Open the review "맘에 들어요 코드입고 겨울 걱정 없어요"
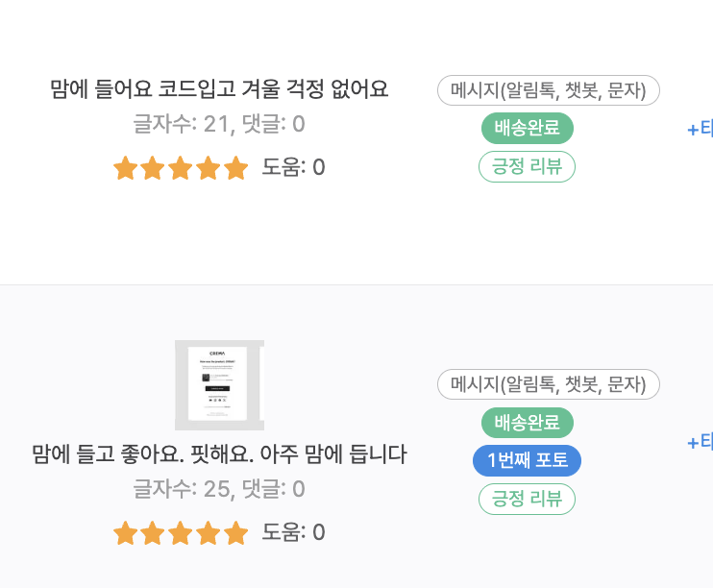 219,89
